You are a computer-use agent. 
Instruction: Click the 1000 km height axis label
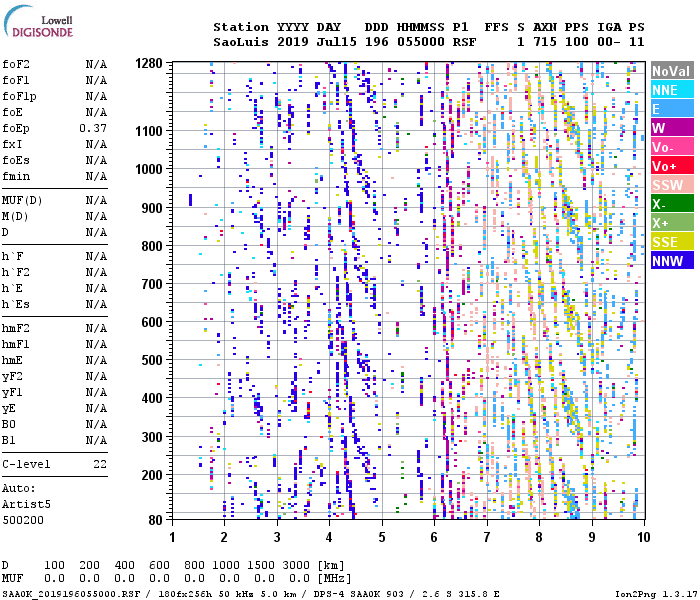(x=149, y=169)
